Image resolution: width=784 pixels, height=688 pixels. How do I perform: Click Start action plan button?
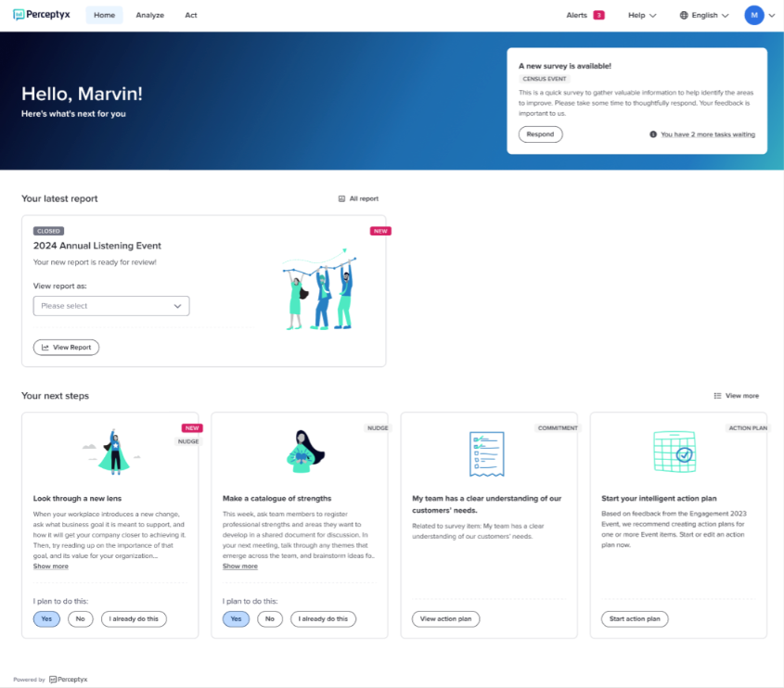coord(635,619)
